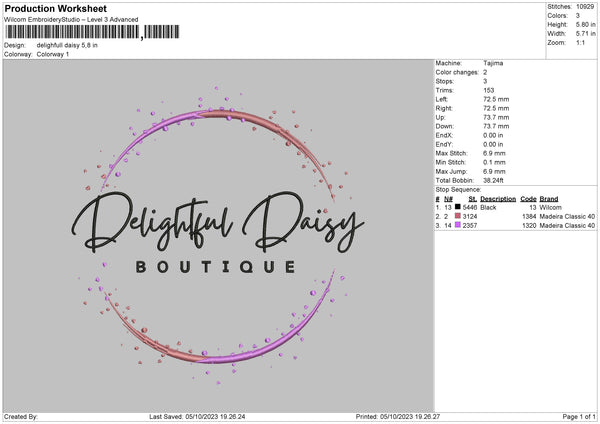
Task: Click the 'Colorway 1' value
Action: coord(53,54)
